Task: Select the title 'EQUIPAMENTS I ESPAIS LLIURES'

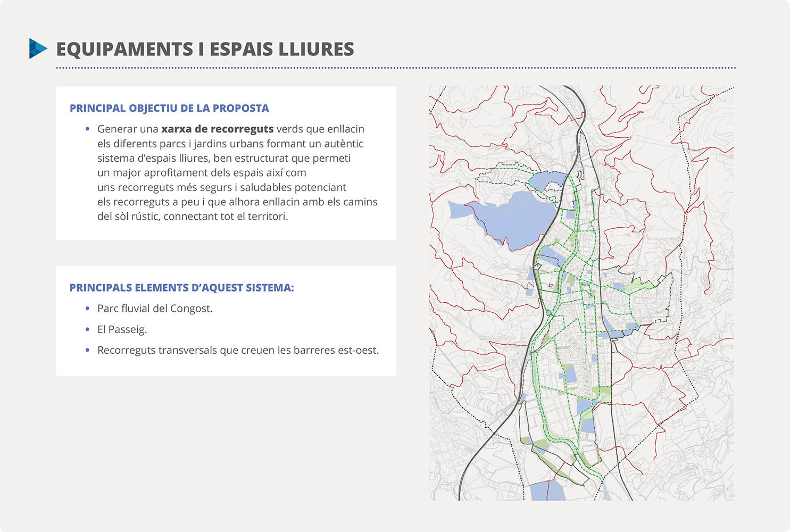Action: (x=205, y=49)
